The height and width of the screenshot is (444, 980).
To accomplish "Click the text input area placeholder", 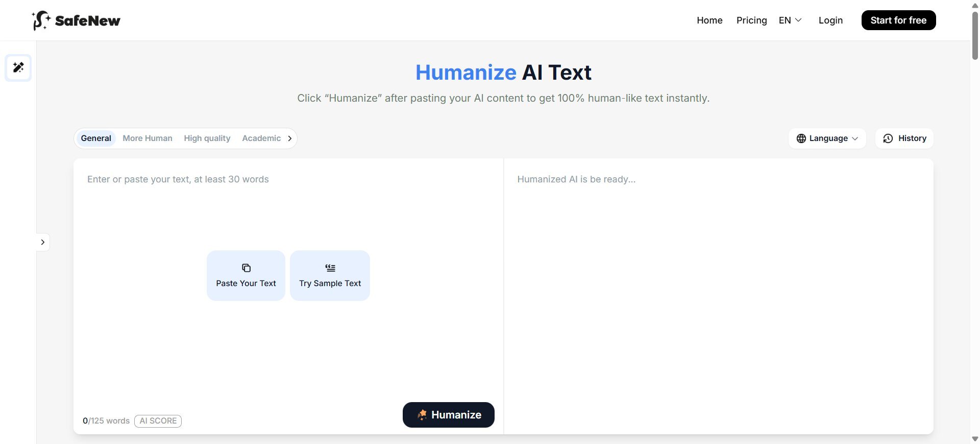I will click(178, 179).
